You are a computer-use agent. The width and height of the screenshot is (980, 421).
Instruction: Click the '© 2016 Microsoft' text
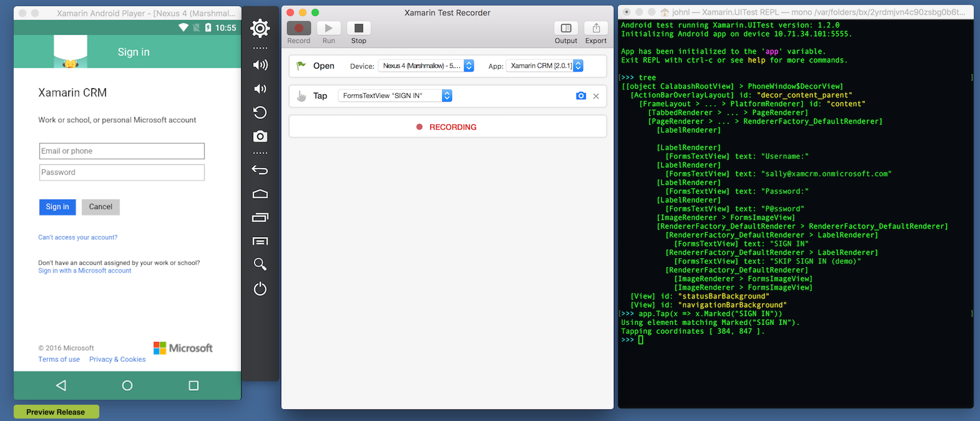[66, 348]
